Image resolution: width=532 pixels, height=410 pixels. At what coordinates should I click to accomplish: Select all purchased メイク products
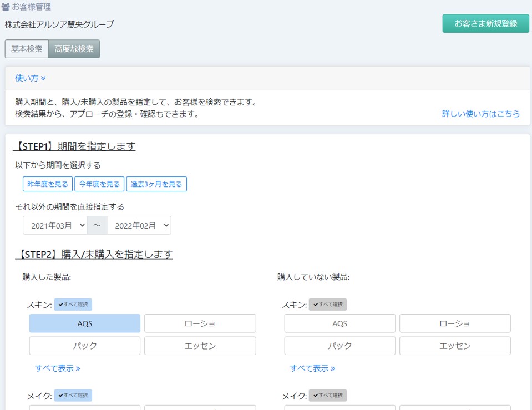pyautogui.click(x=73, y=396)
